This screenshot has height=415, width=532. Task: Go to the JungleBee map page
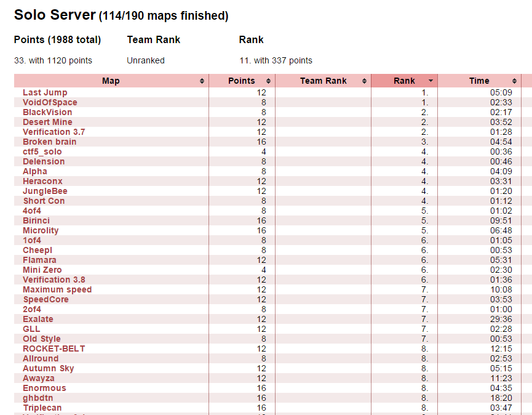(45, 191)
